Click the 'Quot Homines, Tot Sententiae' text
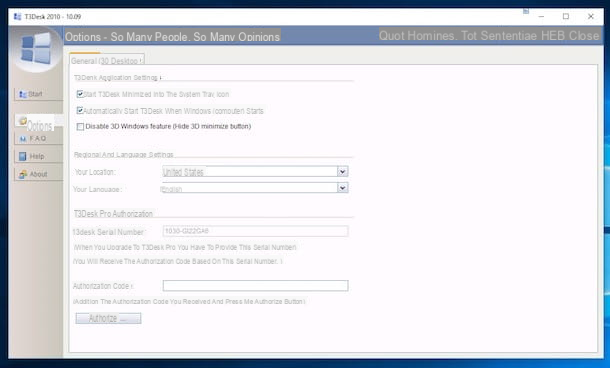Viewport: 610px width, 368px height. tap(458, 36)
